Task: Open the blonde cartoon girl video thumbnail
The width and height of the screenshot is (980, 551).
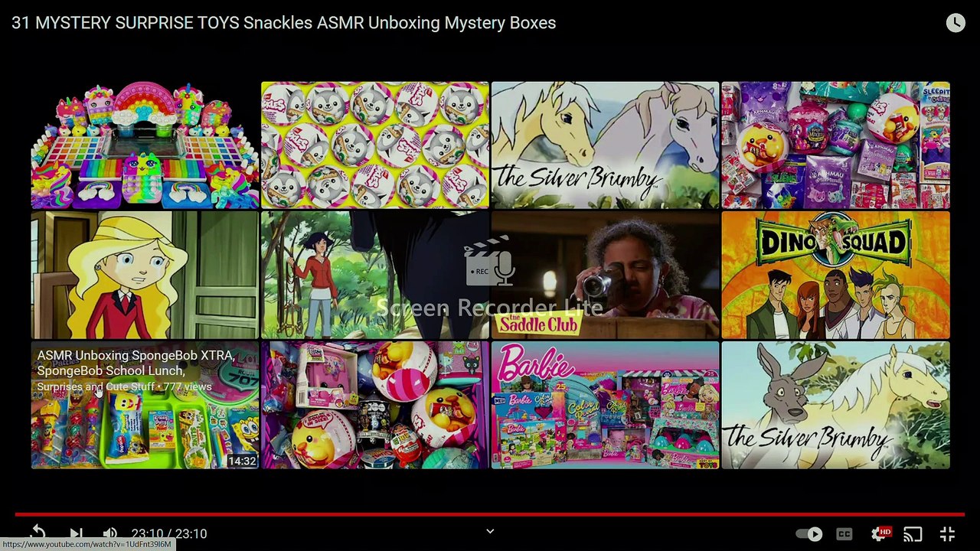Action: pyautogui.click(x=145, y=275)
